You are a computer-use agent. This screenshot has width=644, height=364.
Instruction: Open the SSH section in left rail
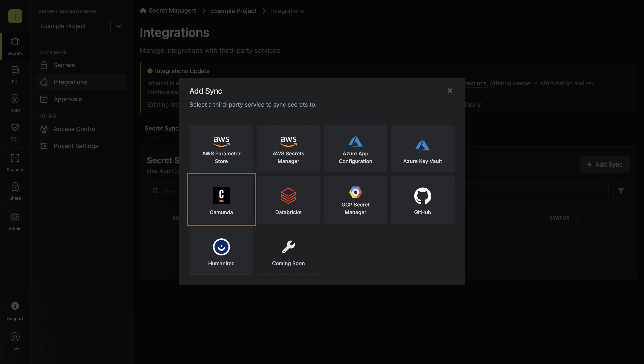pyautogui.click(x=15, y=132)
